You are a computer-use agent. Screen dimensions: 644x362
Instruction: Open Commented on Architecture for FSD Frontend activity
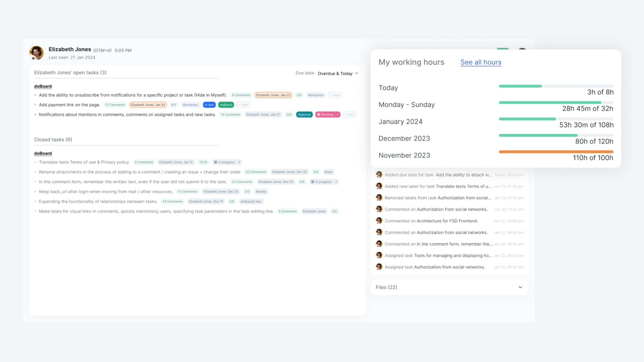coord(447,221)
